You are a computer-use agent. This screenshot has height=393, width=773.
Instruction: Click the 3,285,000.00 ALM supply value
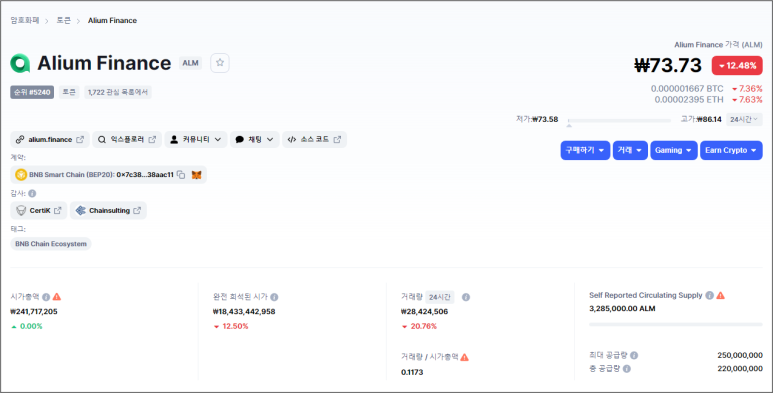tap(622, 309)
